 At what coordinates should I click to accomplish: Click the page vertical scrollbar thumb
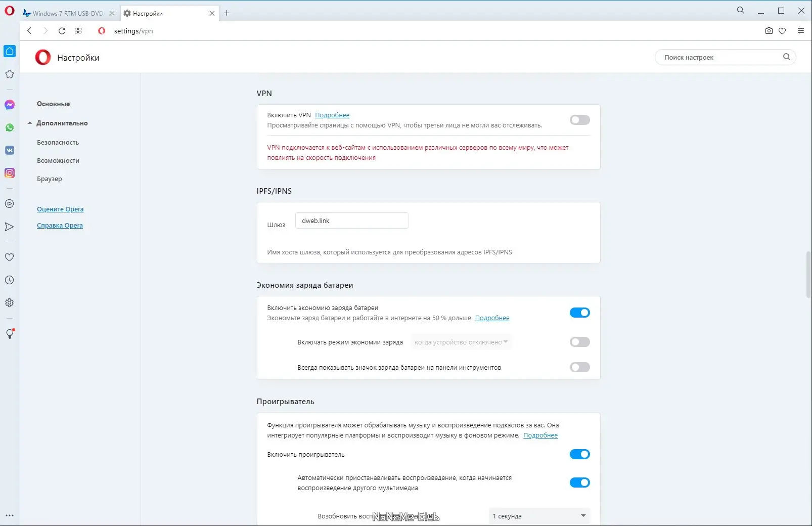tap(808, 274)
